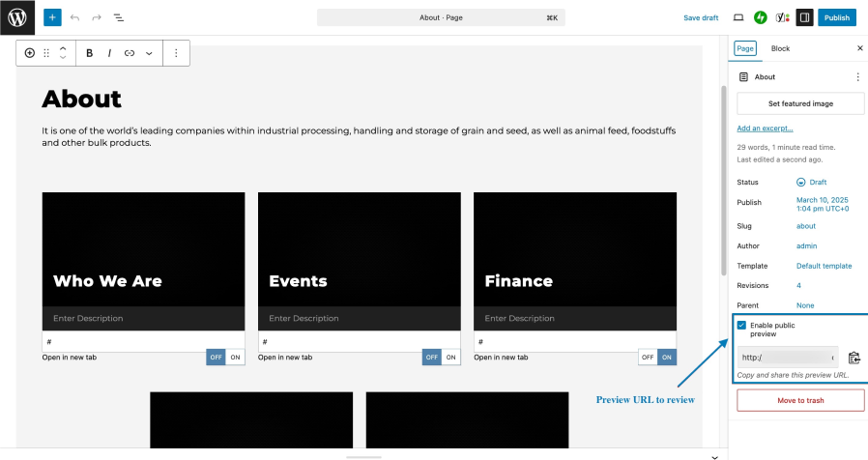Click the Add an excerpt link
The height and width of the screenshot is (460, 868).
[x=765, y=129]
